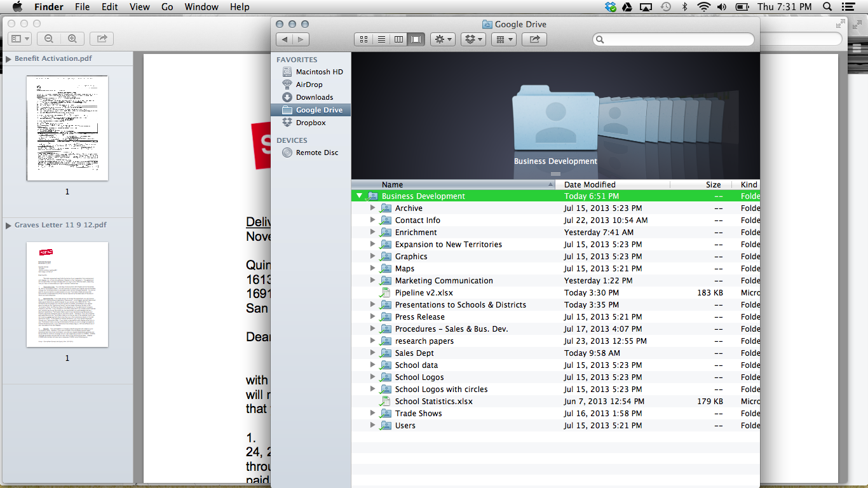Image resolution: width=868 pixels, height=488 pixels.
Task: Open the Dropbox toolbar dropdown
Action: click(473, 39)
